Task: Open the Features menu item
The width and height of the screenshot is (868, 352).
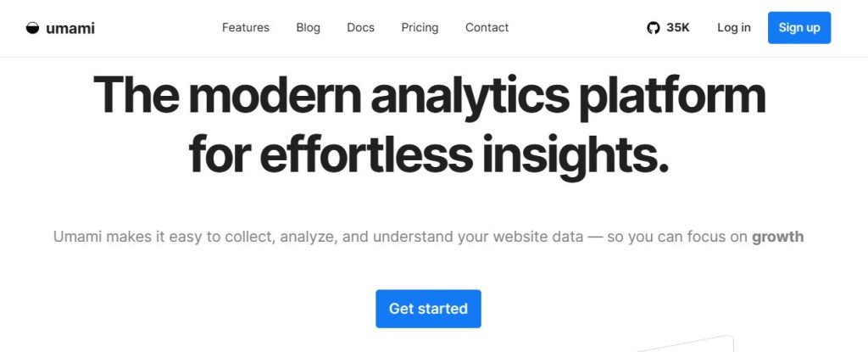Action: pos(246,28)
